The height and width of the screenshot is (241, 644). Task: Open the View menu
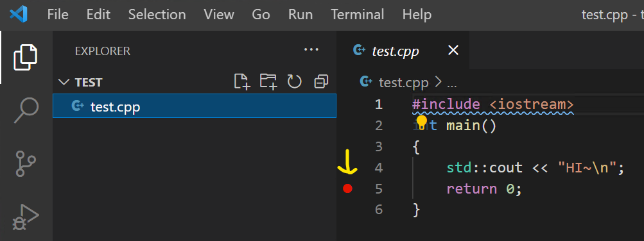(x=219, y=15)
